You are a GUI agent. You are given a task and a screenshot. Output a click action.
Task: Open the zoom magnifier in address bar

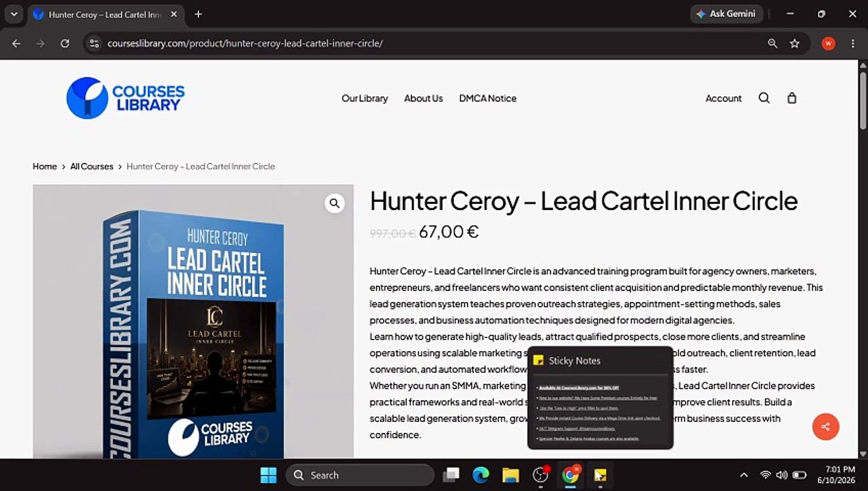[x=772, y=43]
